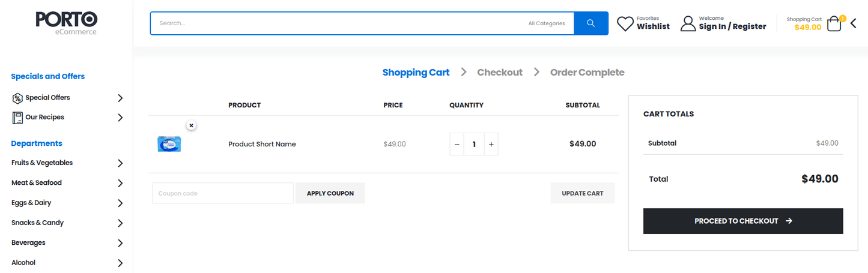Click the $49.00 product price cell
The width and height of the screenshot is (868, 273).
395,144
